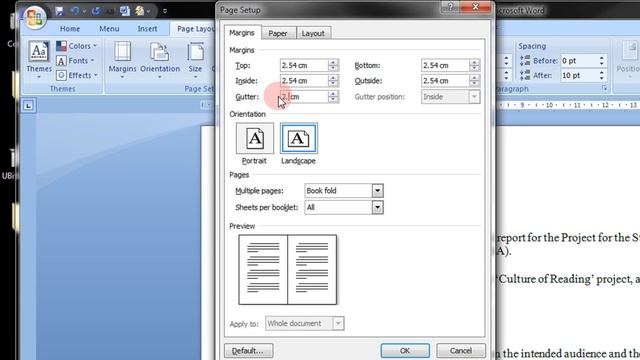Adjust the Inside margin spinner arrows

[333, 81]
